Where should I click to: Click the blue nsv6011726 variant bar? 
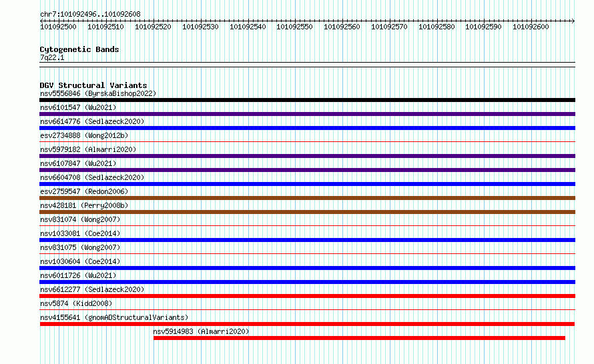(307, 282)
